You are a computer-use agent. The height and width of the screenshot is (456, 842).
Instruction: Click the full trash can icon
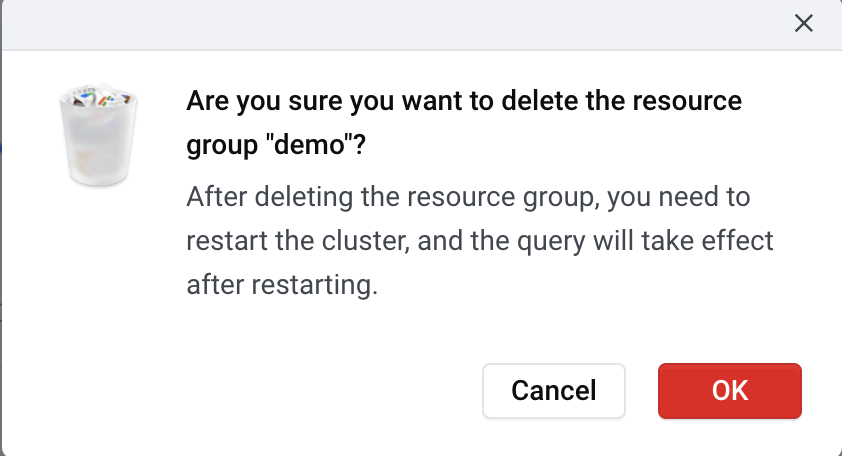pos(98,135)
